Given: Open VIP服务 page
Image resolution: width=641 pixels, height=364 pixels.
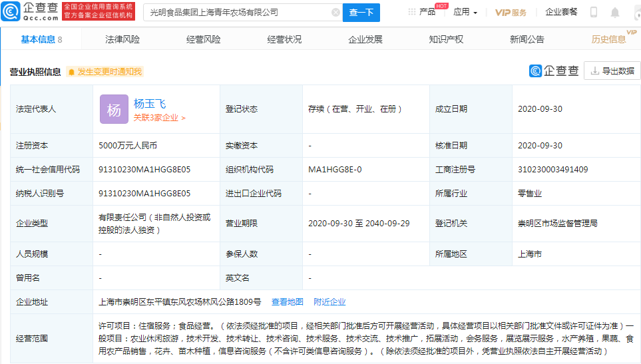Looking at the screenshot, I should pos(511,12).
